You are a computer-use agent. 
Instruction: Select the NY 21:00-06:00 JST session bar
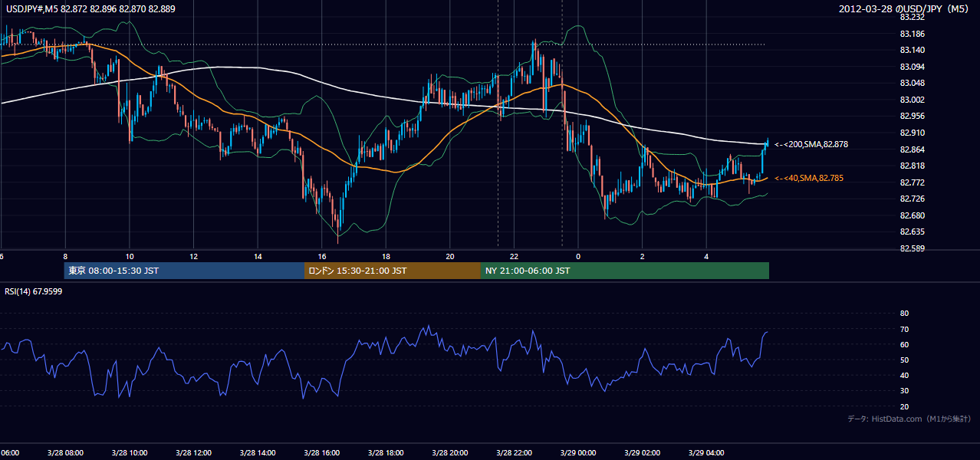[x=625, y=271]
